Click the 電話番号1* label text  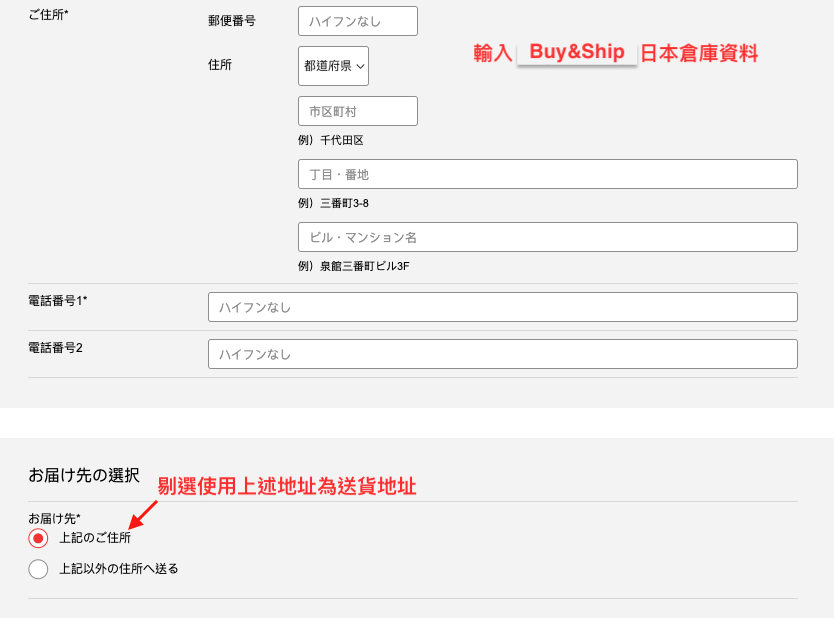(58, 300)
